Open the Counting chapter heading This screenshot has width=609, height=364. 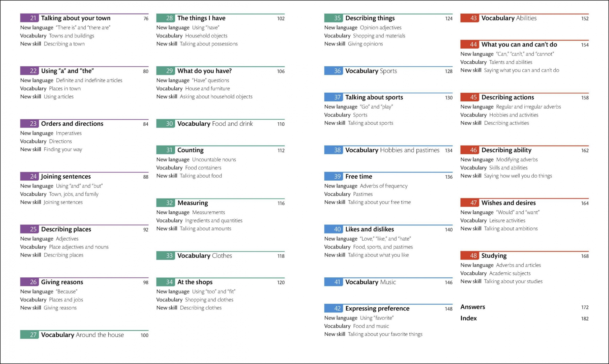click(x=191, y=150)
